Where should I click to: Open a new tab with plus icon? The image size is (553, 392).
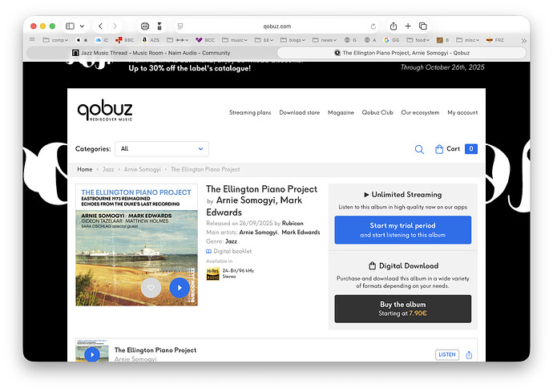pos(408,26)
